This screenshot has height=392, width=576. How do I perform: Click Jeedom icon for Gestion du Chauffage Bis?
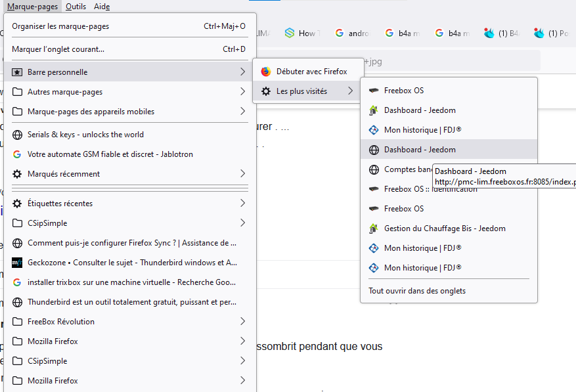point(374,229)
